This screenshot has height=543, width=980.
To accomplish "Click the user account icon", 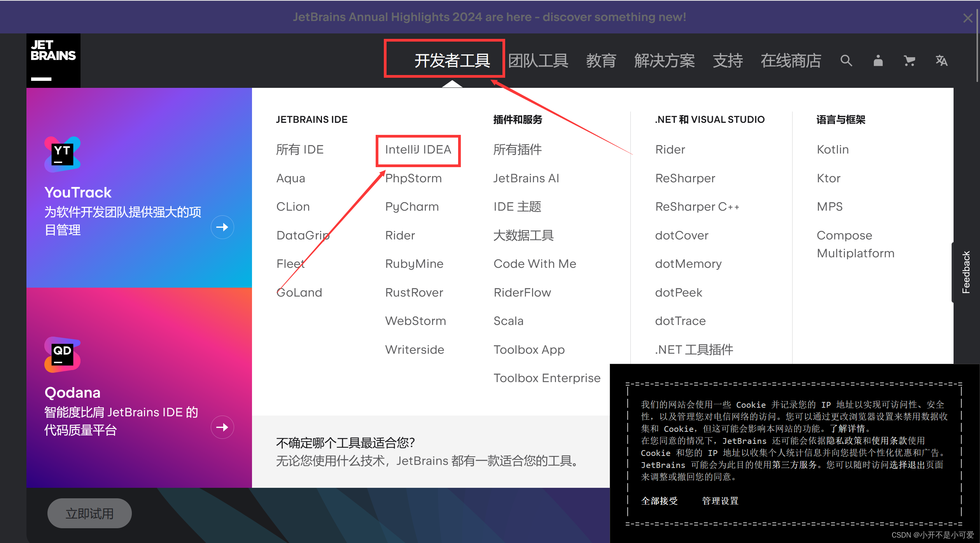I will point(878,61).
